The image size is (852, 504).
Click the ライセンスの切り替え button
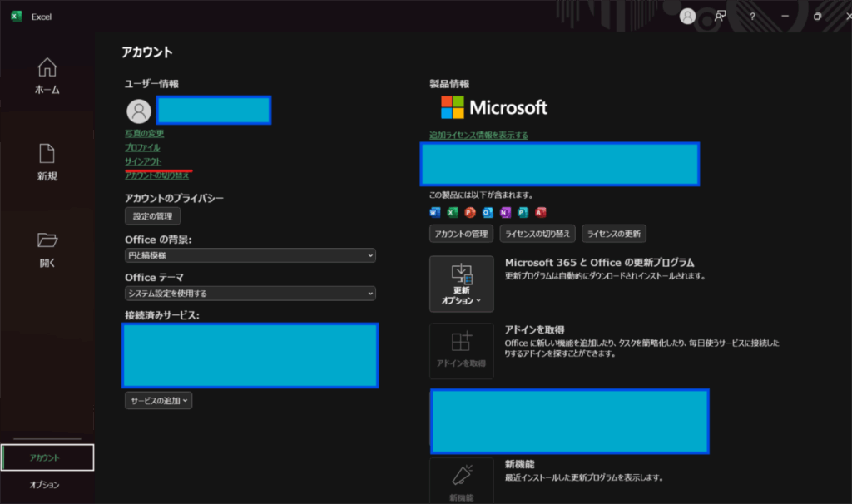point(537,234)
